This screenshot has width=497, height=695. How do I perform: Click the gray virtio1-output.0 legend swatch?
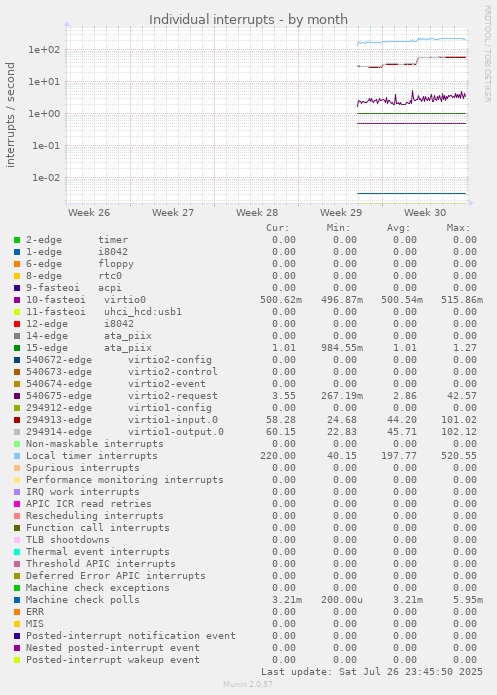point(17,432)
